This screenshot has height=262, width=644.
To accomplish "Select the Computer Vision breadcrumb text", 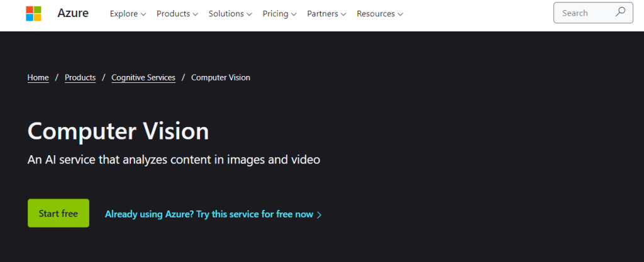I will (221, 77).
